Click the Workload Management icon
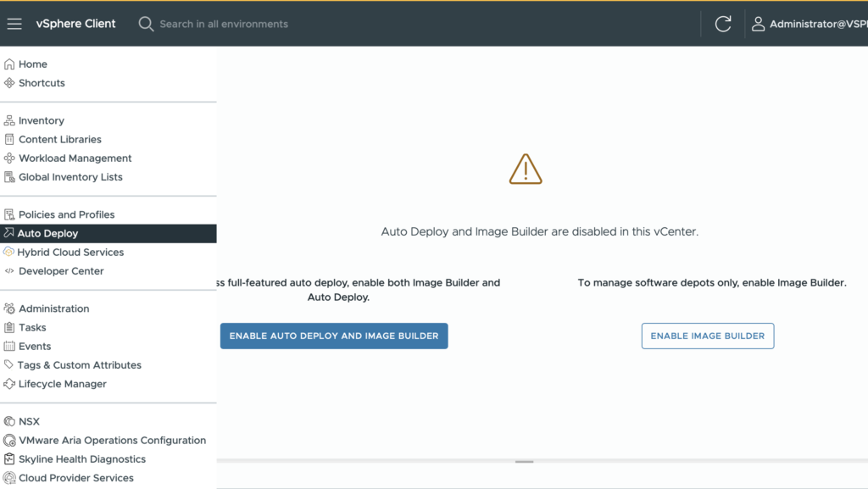 pos(9,158)
